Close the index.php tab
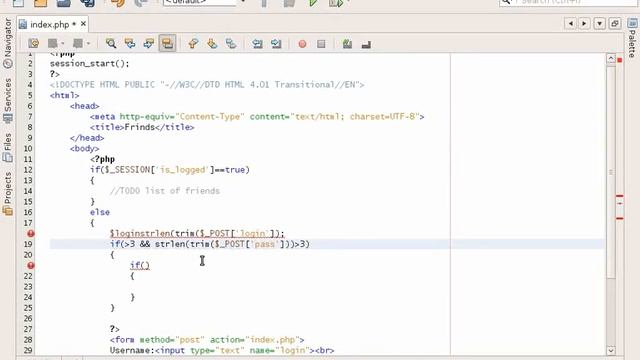This screenshot has height=360, width=640. tap(83, 24)
